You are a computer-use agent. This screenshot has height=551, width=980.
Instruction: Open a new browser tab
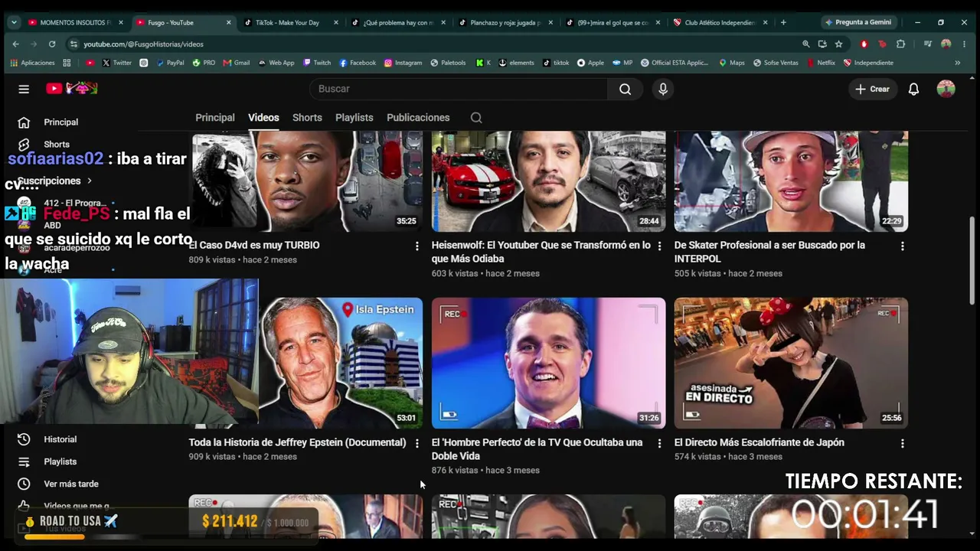tap(782, 22)
